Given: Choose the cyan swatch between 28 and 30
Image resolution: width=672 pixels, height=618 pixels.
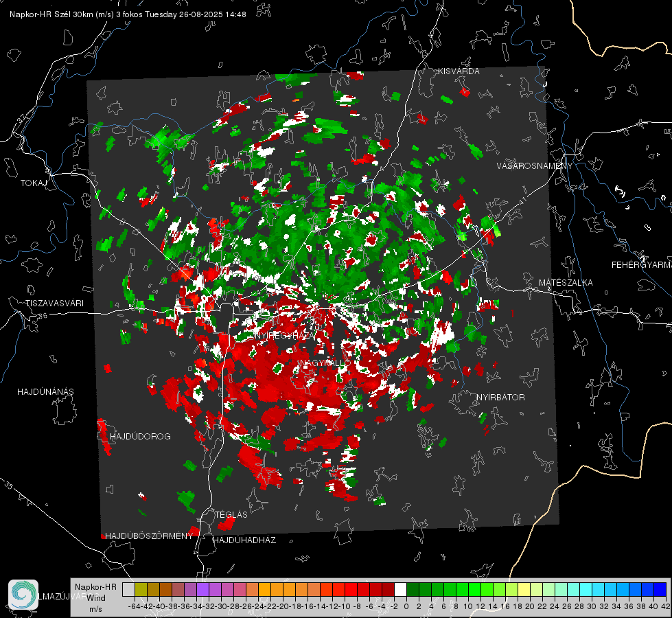Looking at the screenshot, I should [x=586, y=589].
